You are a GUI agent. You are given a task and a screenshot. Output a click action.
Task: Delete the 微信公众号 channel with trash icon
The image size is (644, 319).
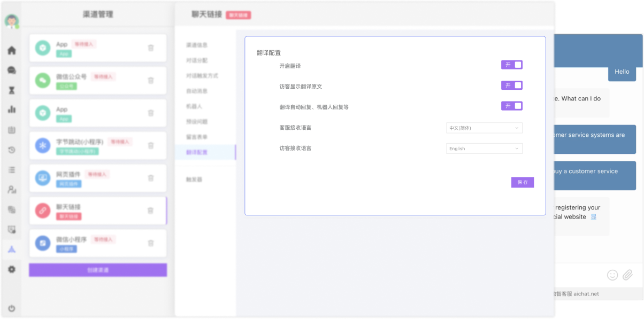[151, 80]
